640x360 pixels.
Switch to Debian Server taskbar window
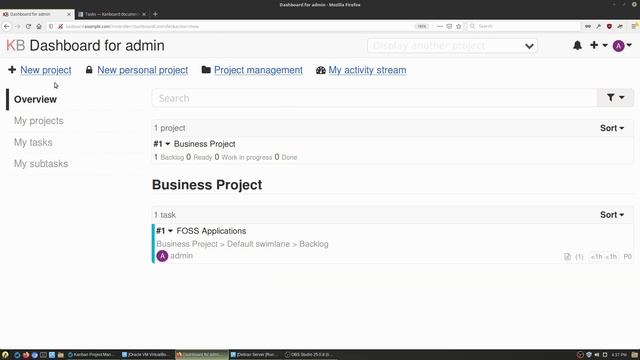pyautogui.click(x=255, y=355)
